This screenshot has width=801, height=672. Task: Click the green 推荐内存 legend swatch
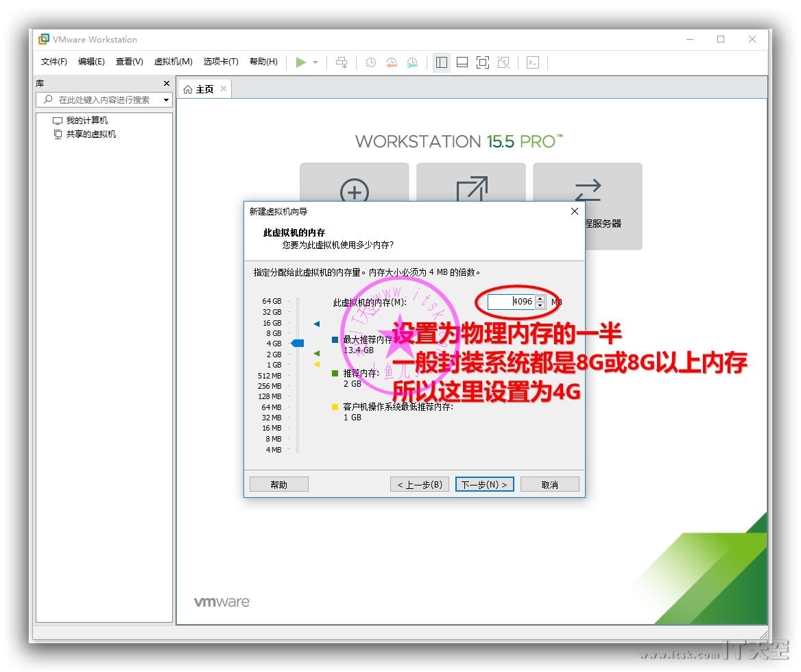335,373
